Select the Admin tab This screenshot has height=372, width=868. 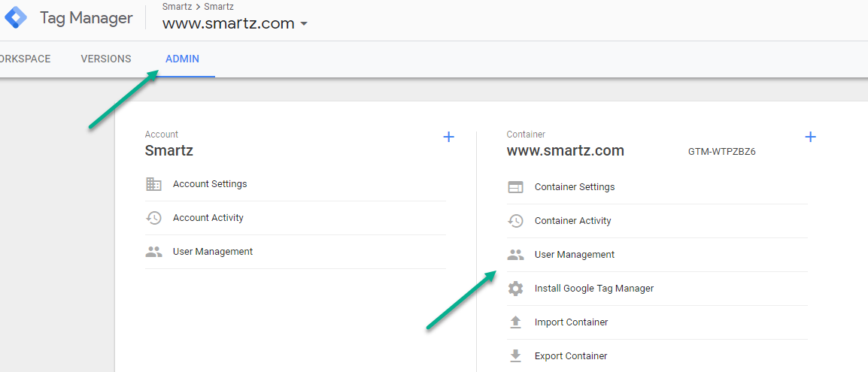pos(182,59)
